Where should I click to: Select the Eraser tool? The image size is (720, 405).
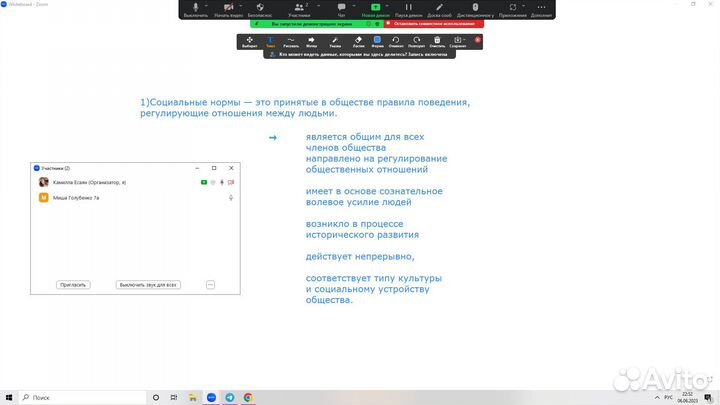(359, 42)
